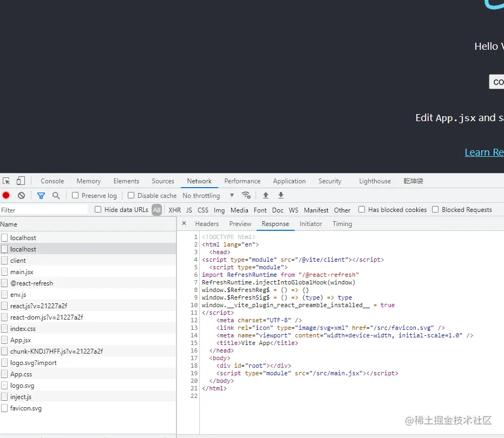Open the Application tab

[289, 181]
